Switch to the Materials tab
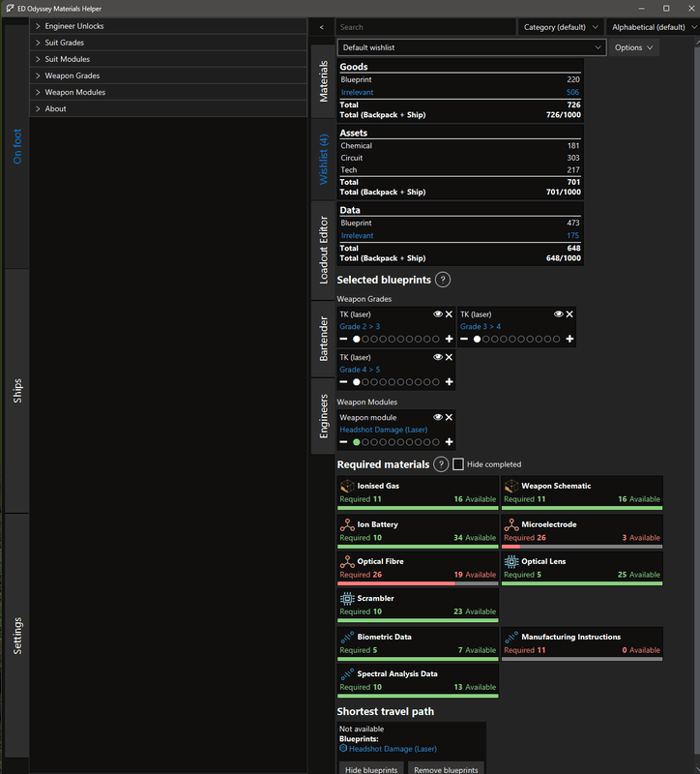This screenshot has height=774, width=700. tap(323, 81)
